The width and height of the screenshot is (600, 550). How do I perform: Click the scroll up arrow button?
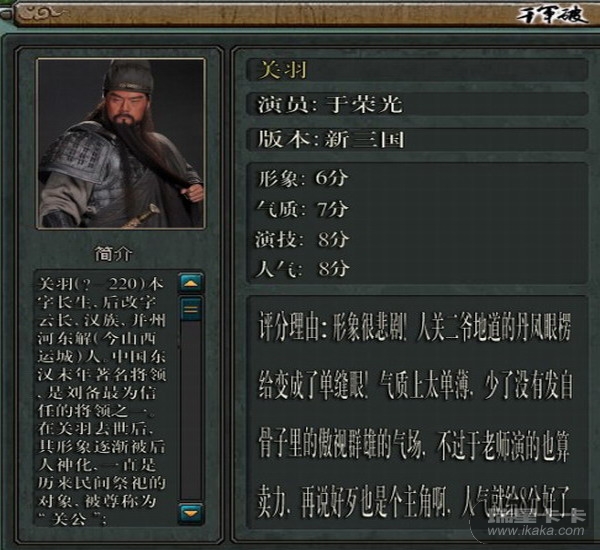(x=191, y=283)
